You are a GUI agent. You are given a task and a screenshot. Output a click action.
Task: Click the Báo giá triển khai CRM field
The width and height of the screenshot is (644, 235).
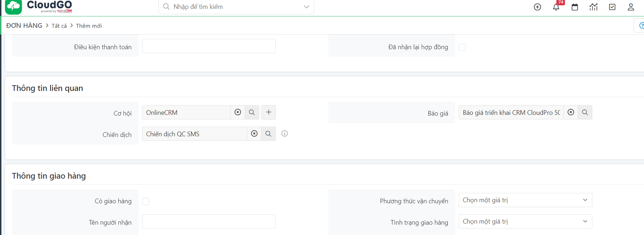point(511,112)
